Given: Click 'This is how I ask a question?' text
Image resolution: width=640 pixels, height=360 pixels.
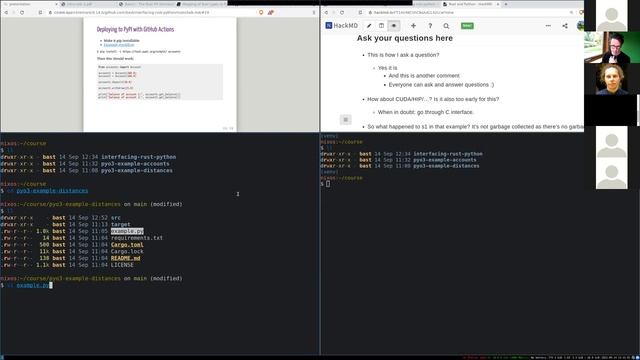Looking at the screenshot, I should coord(403,55).
